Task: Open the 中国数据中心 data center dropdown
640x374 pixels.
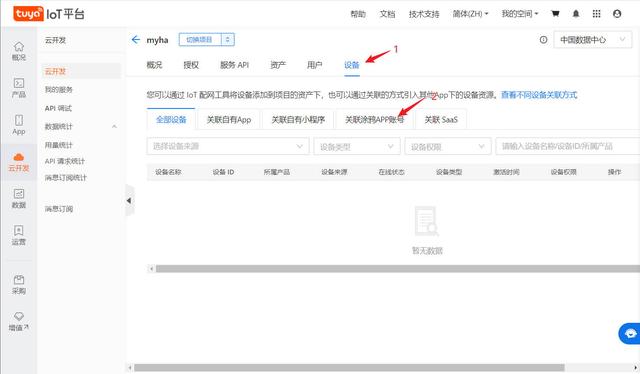Action: click(592, 40)
